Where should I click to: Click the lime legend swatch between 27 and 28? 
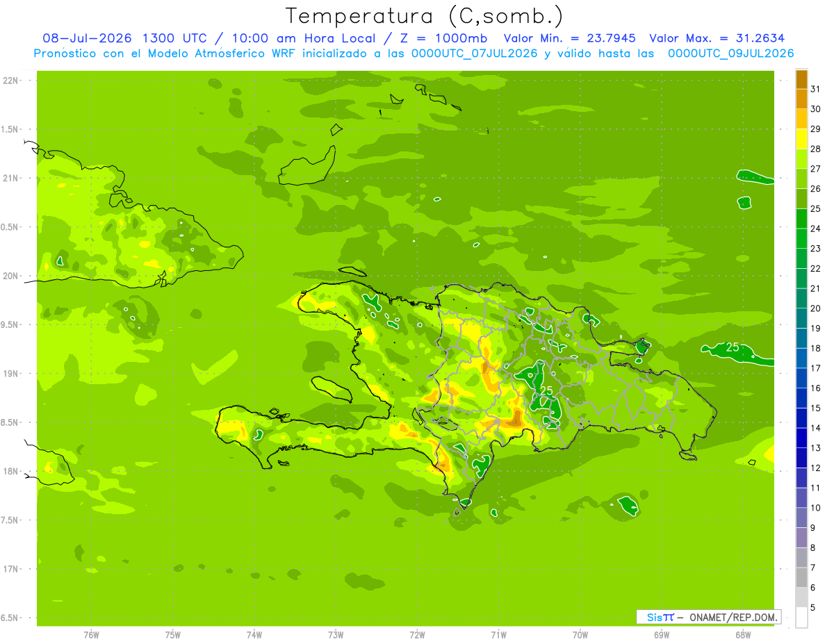click(x=801, y=159)
